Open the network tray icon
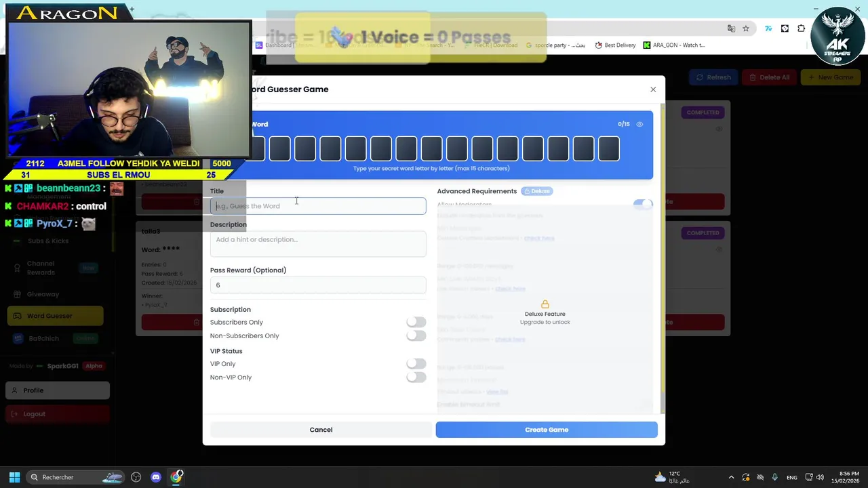 (x=809, y=477)
